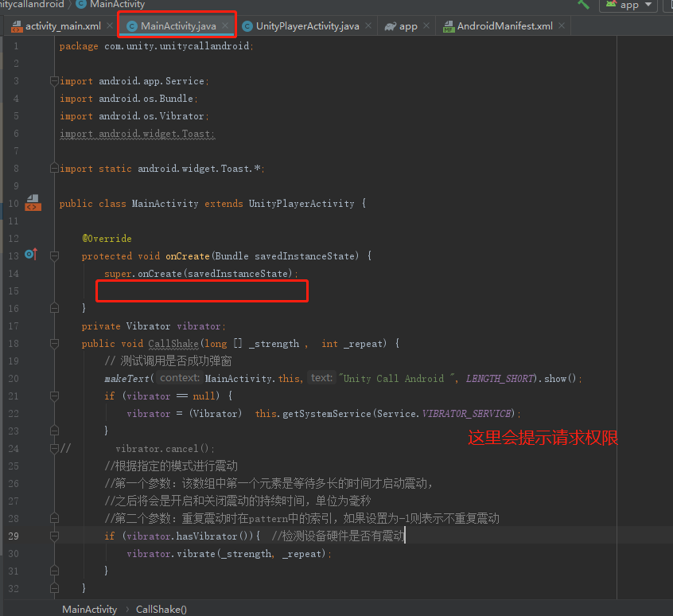Click the CallShake method name on line 18
This screenshot has width=673, height=616.
(173, 343)
